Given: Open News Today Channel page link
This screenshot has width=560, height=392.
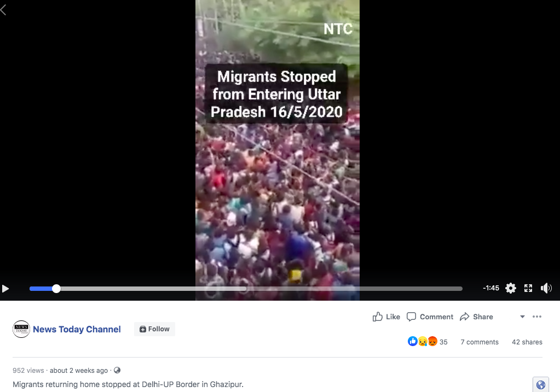Looking at the screenshot, I should [x=77, y=329].
